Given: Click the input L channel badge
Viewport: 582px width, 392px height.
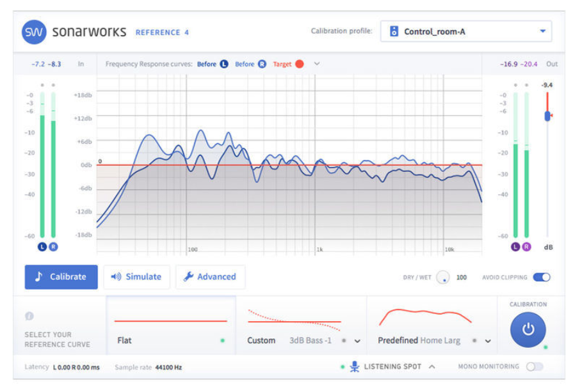Looking at the screenshot, I should pos(42,247).
